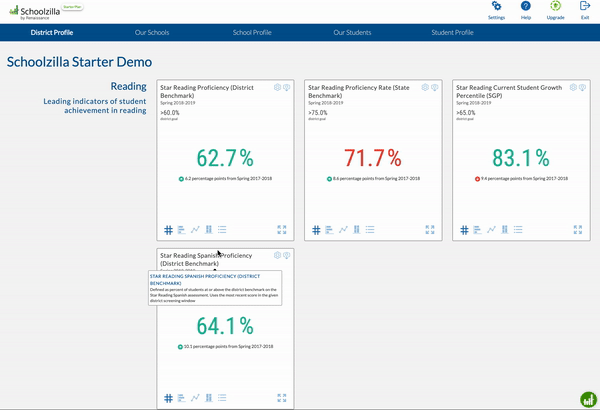Open the green Schoolzilla chat bubble icon
Image resolution: width=600 pixels, height=410 pixels.
(x=588, y=400)
